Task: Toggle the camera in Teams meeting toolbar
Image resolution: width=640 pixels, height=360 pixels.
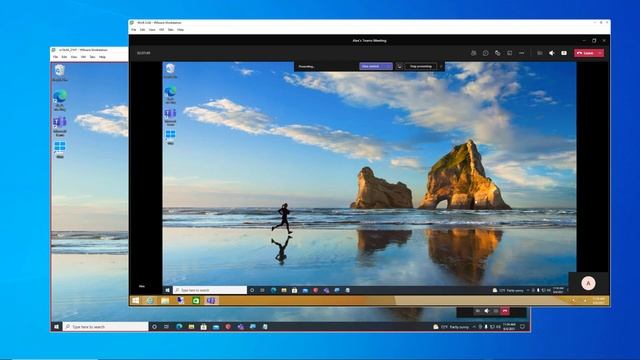Action: pyautogui.click(x=540, y=53)
